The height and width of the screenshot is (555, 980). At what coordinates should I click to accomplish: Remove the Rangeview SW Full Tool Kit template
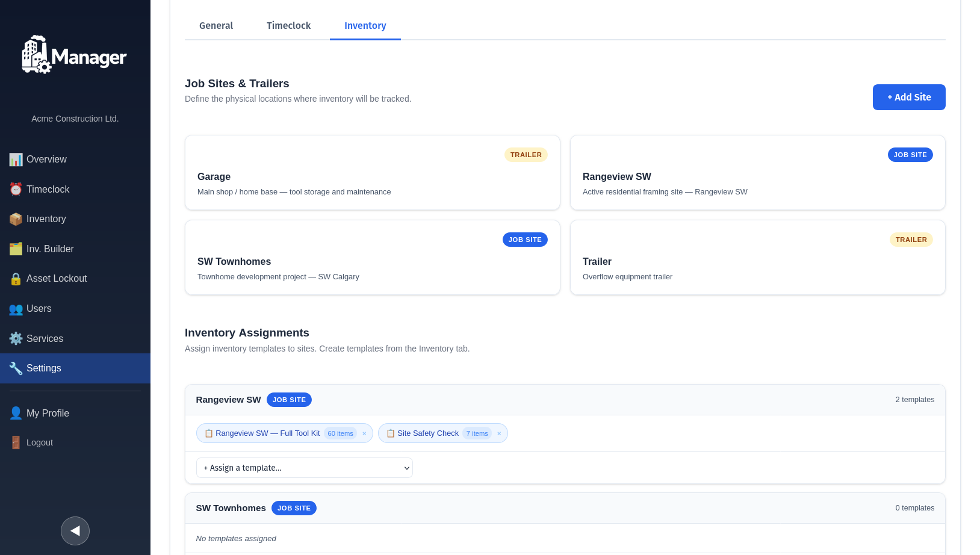click(364, 433)
